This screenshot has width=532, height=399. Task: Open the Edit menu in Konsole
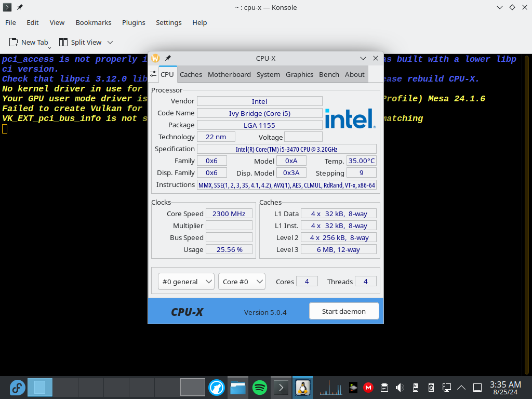click(33, 22)
